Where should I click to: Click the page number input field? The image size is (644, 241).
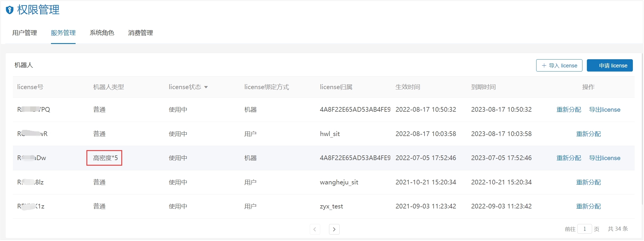[584, 229]
